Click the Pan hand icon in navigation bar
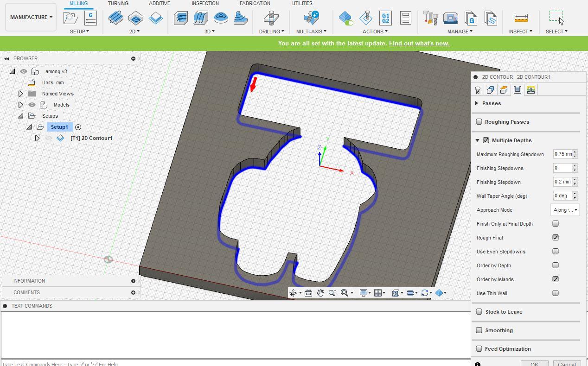The width and height of the screenshot is (588, 366). (320, 293)
